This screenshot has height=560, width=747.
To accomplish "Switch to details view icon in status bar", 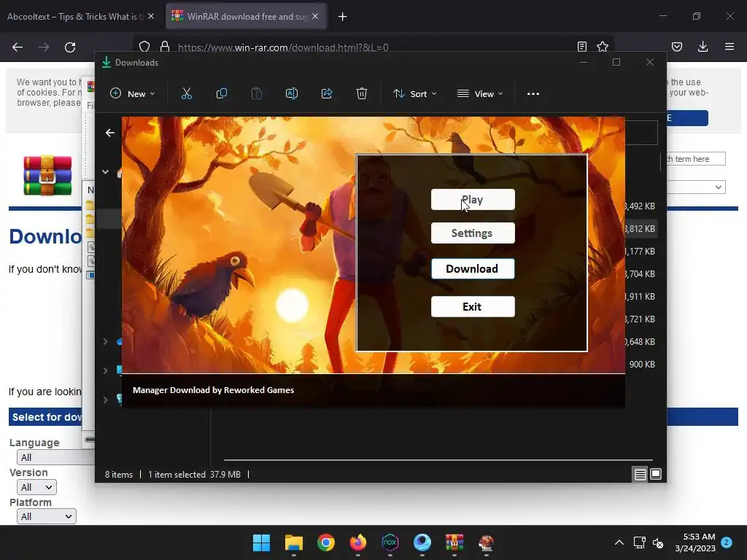I will pyautogui.click(x=640, y=474).
